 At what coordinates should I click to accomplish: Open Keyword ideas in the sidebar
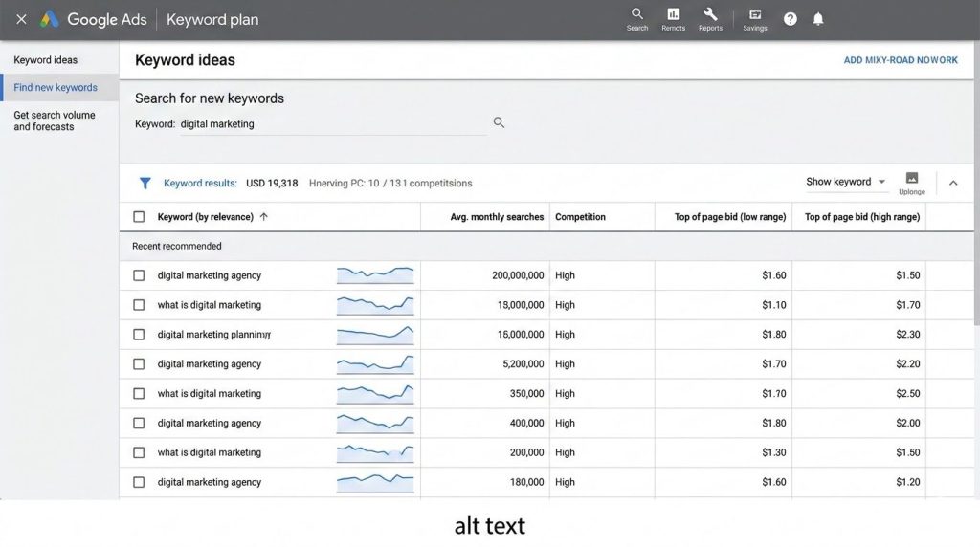click(46, 60)
